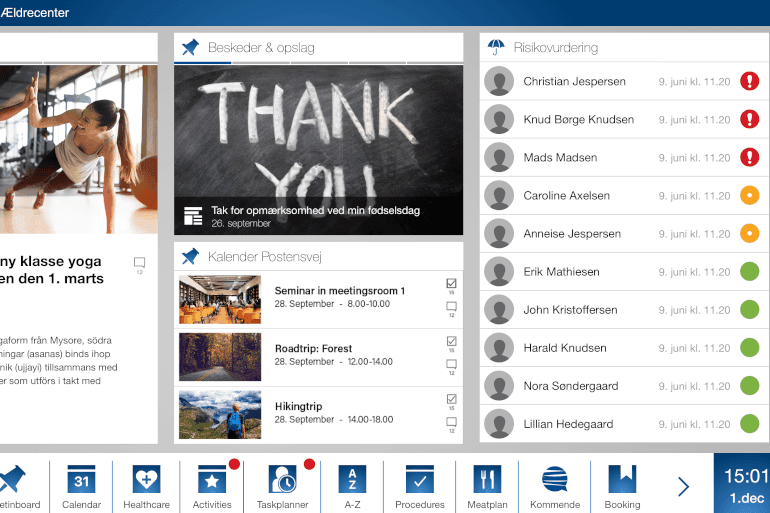The width and height of the screenshot is (770, 513).
Task: Open the Meatplan fork and knife icon
Action: 487,481
